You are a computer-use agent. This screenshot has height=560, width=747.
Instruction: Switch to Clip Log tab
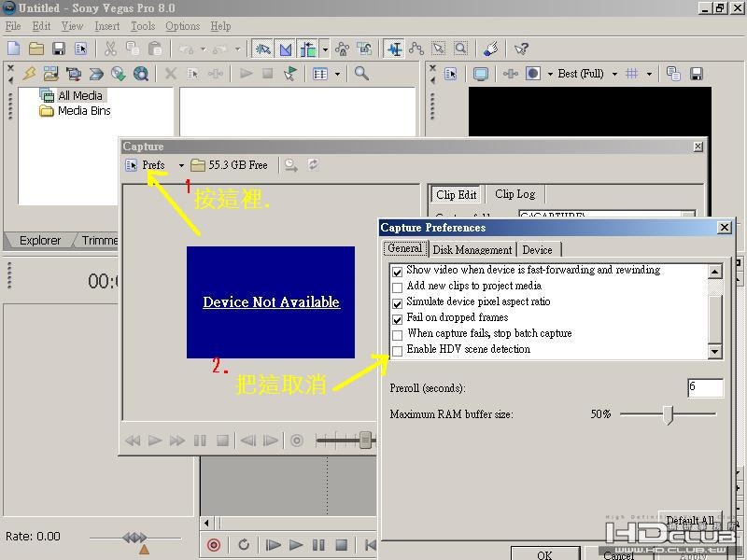[x=515, y=194]
